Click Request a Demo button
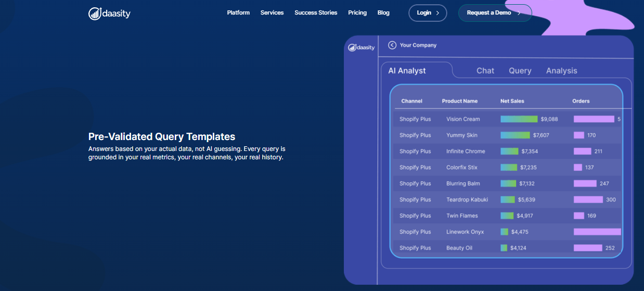Image resolution: width=644 pixels, height=291 pixels. 495,13
